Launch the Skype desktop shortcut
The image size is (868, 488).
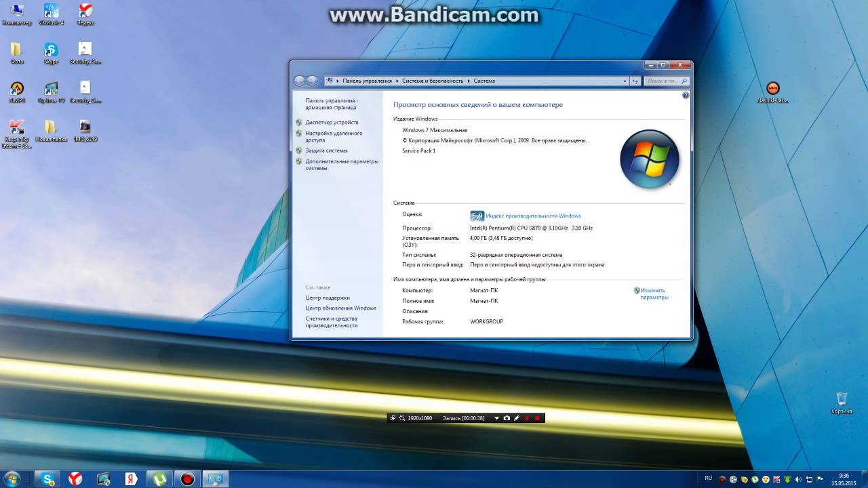click(51, 54)
